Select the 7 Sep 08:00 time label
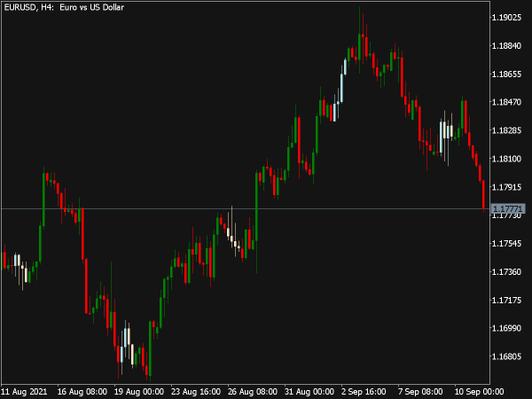532x399 pixels. pyautogui.click(x=420, y=392)
